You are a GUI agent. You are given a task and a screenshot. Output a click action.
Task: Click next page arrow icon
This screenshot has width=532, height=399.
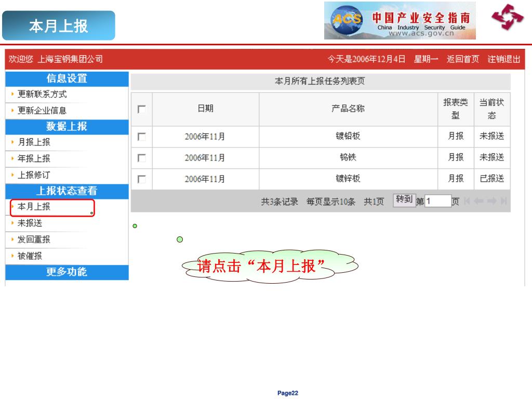[491, 201]
